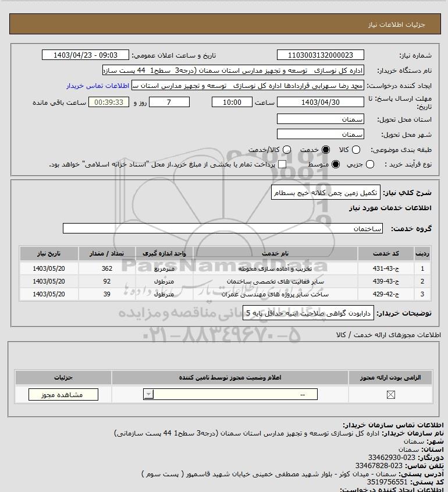Click the deadline hour field 10:00
Image resolution: width=448 pixels, height=492 pixels.
click(x=232, y=102)
